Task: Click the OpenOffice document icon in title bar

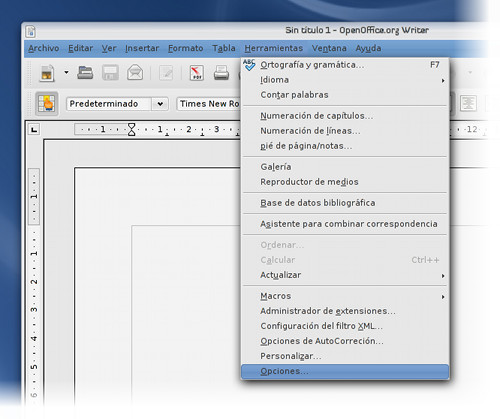Action: [x=31, y=32]
